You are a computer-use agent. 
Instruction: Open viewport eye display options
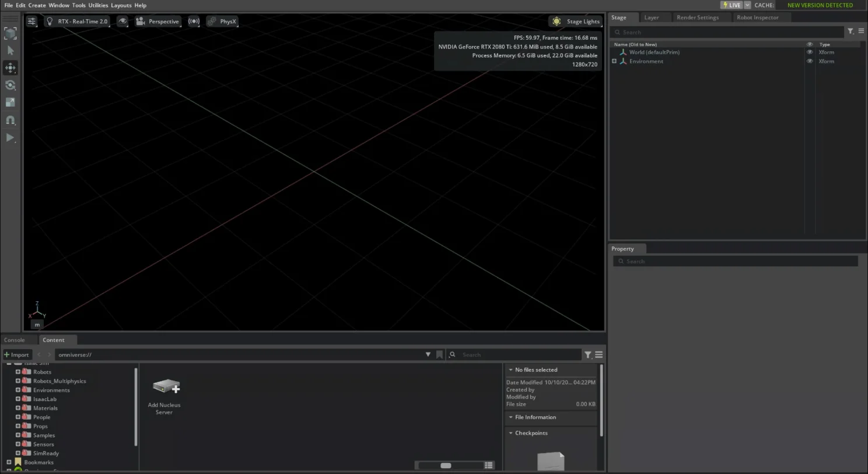click(x=123, y=22)
